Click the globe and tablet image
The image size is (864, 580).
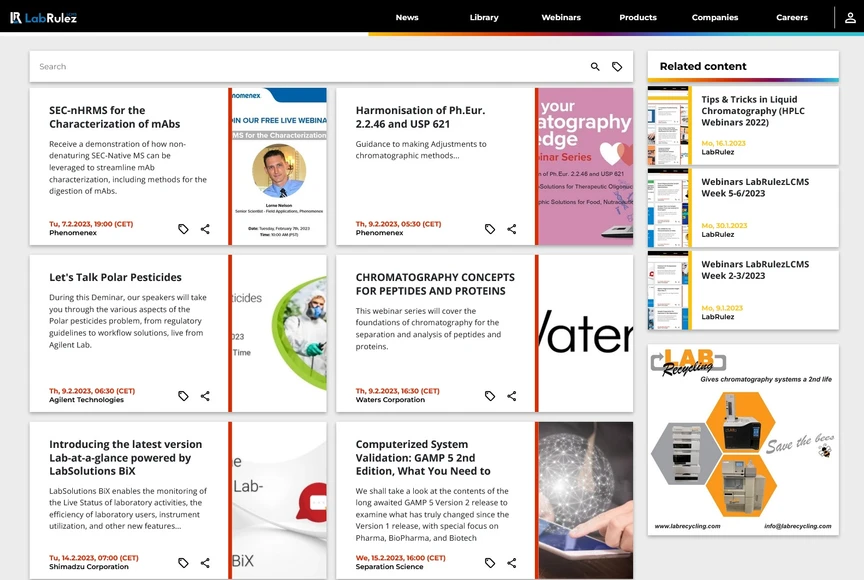586,500
